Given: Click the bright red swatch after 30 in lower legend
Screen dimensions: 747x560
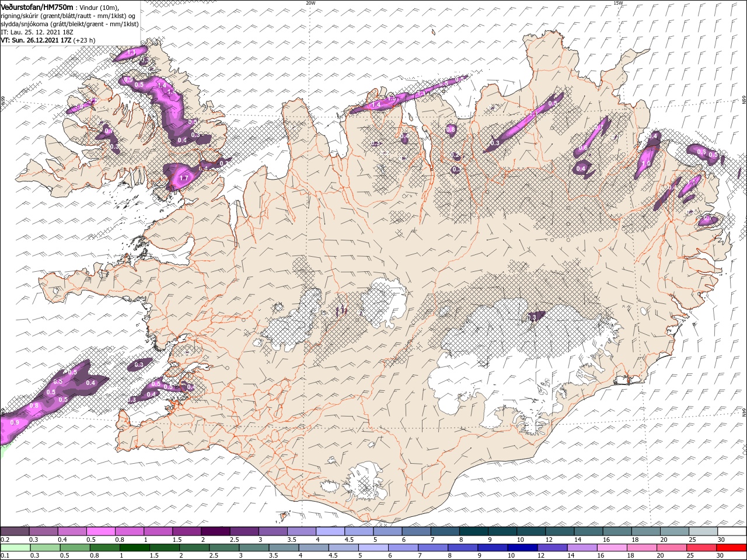Looking at the screenshot, I should [x=731, y=548].
